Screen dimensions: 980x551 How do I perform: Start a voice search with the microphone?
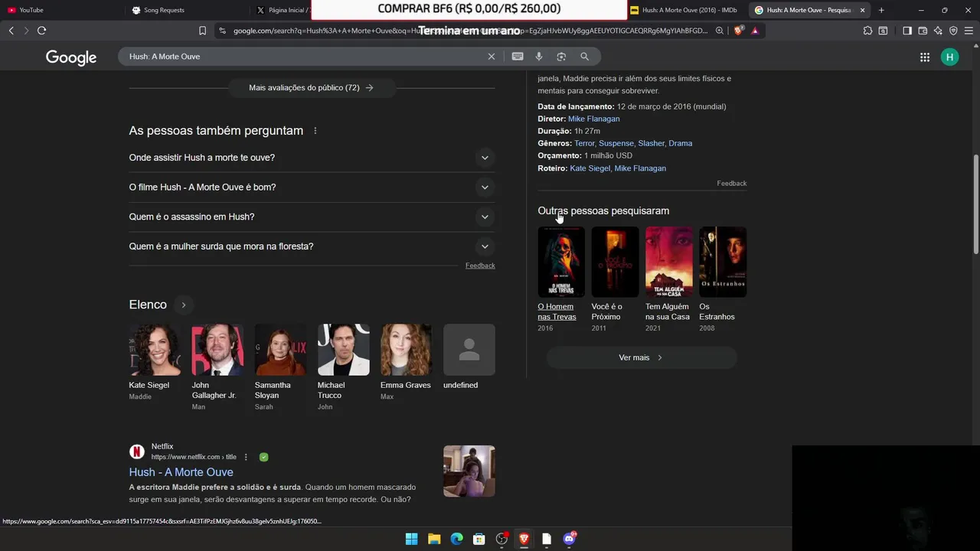point(539,57)
